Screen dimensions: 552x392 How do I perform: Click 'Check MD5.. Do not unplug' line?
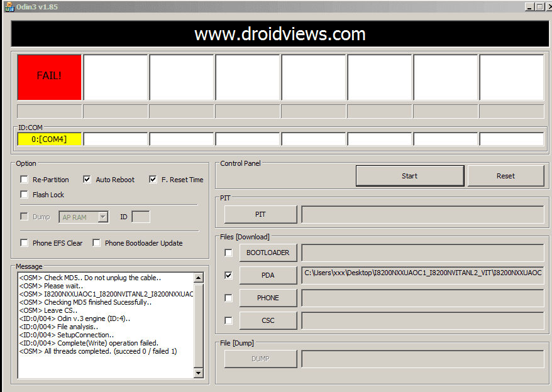(x=90, y=278)
